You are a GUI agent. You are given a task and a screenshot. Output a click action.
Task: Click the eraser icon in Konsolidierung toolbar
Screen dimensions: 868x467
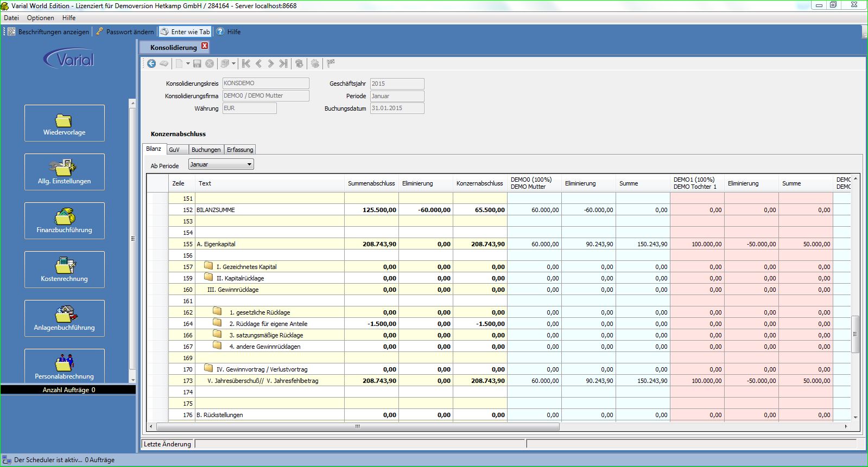click(x=163, y=63)
